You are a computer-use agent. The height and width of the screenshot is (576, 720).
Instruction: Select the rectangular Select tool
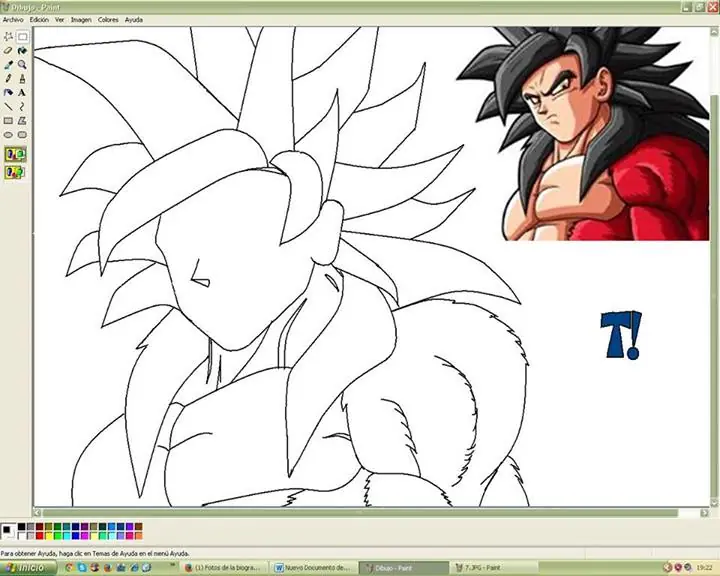tap(22, 37)
